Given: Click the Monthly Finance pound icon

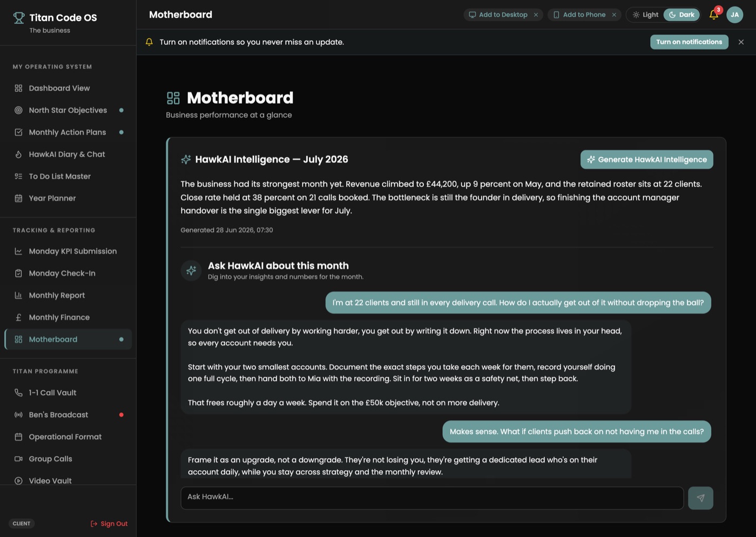Looking at the screenshot, I should tap(18, 317).
